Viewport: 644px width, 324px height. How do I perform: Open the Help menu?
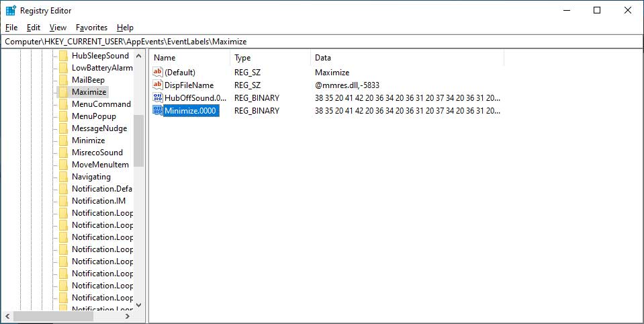pos(125,28)
